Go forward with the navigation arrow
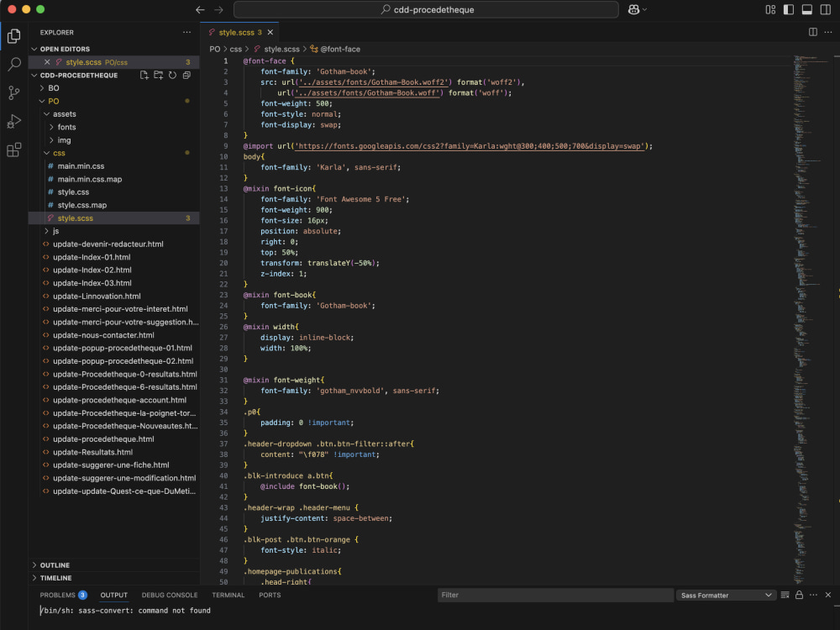 click(x=218, y=9)
